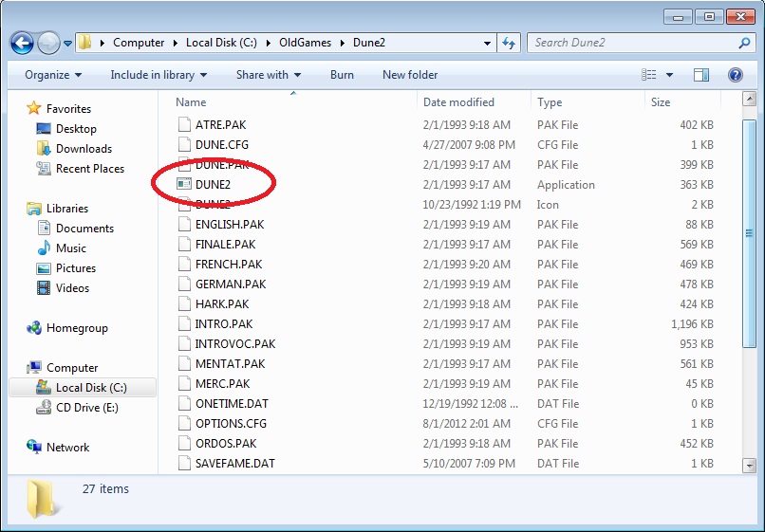This screenshot has width=765, height=532.
Task: Toggle the preview pane button
Action: 701,75
